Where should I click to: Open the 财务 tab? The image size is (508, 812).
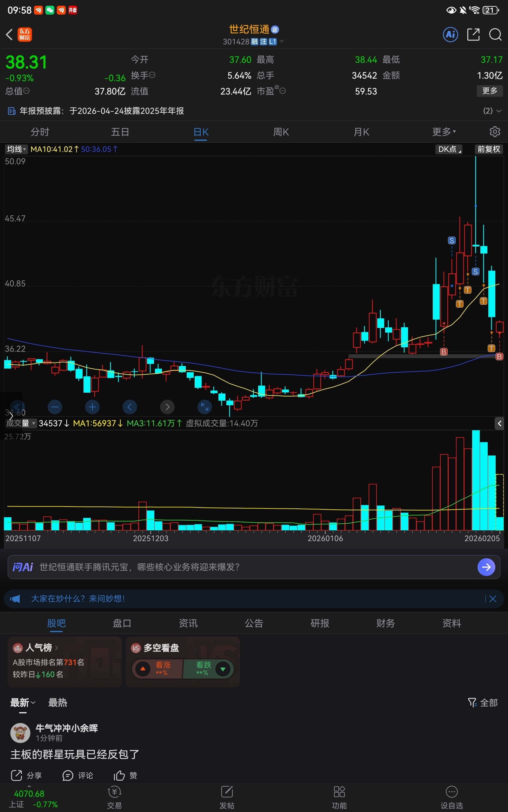click(386, 623)
